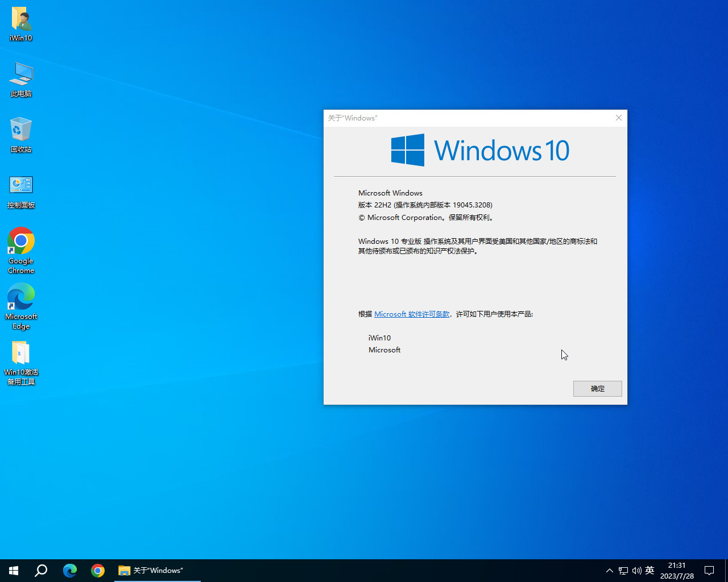
Task: Open taskbar search magnifier
Action: pos(41,571)
